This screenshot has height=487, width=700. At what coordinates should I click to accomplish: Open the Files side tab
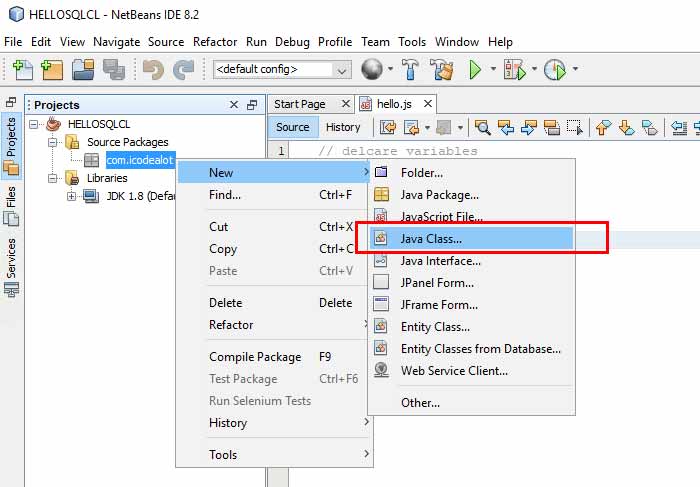[11, 205]
